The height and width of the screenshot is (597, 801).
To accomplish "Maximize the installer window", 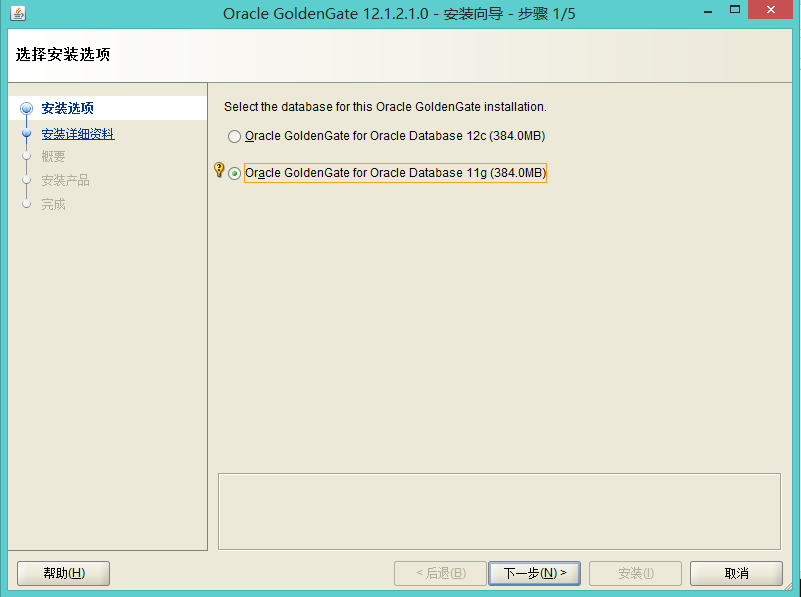I will point(735,10).
